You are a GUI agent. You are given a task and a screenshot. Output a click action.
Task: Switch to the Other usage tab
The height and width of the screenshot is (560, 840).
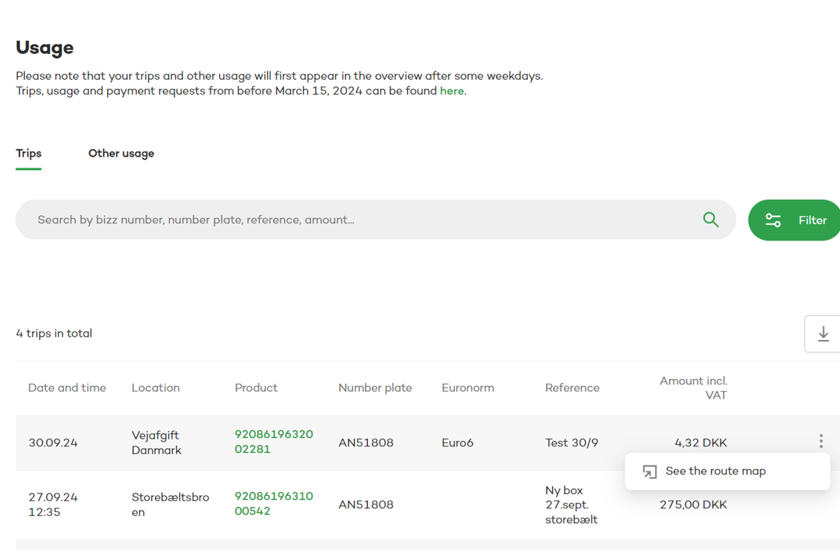[x=121, y=154]
